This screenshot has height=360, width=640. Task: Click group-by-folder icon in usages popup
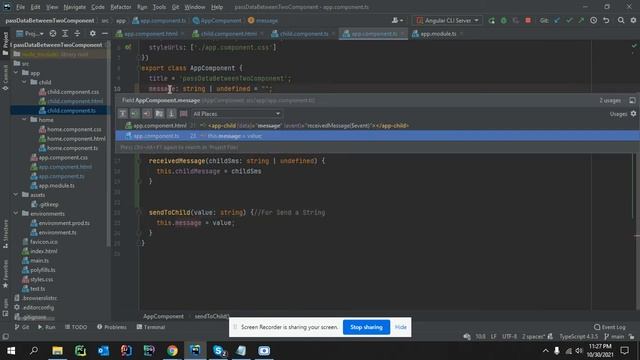(x=159, y=114)
